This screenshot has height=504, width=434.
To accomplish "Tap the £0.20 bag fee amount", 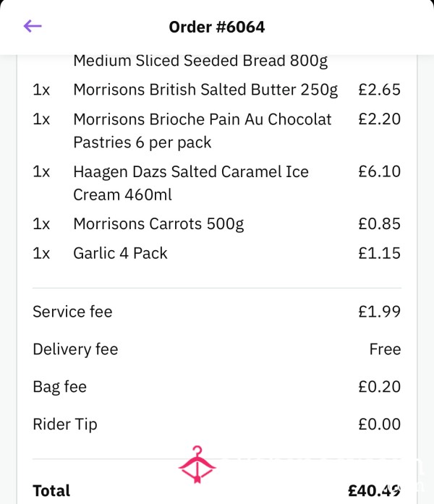I will 379,387.
